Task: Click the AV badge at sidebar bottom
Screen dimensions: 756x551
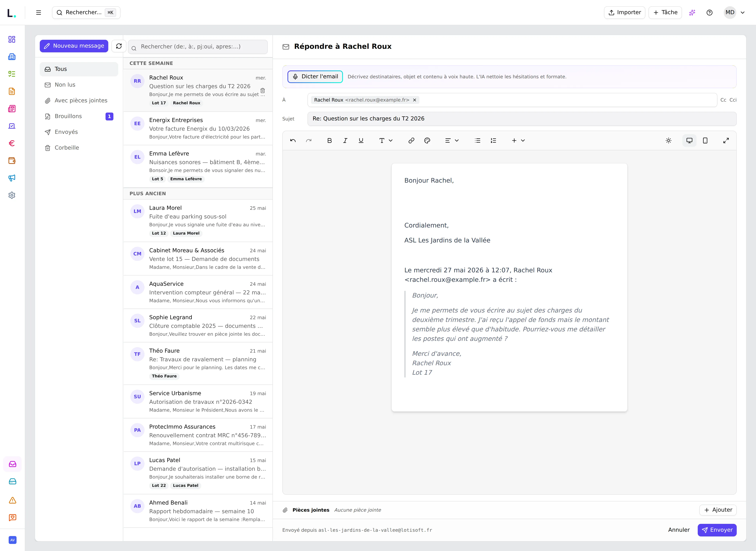Action: (13, 540)
